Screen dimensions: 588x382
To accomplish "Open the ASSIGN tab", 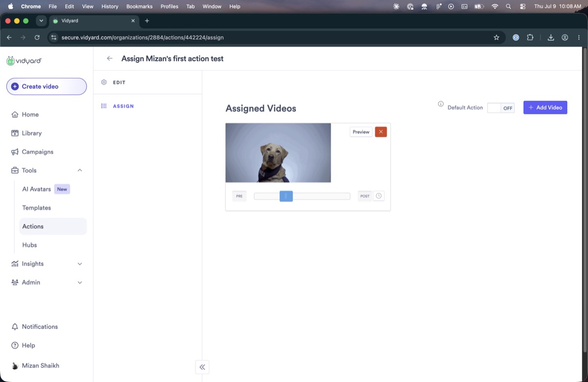I will coord(147,106).
